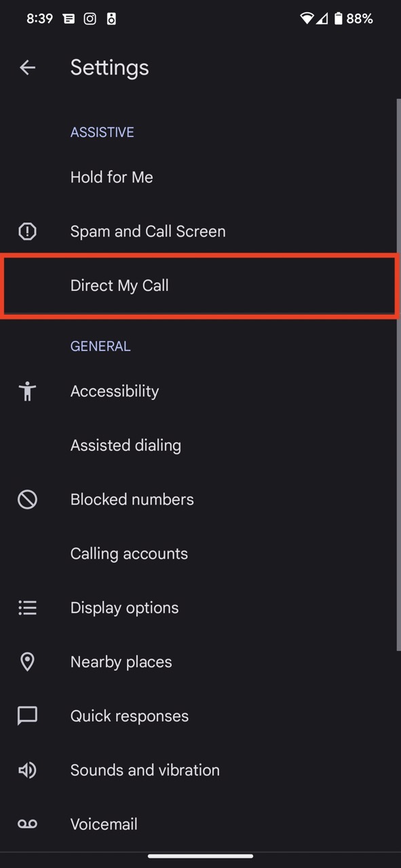This screenshot has width=401, height=868.
Task: Tap Quick responses label
Action: [x=130, y=716]
